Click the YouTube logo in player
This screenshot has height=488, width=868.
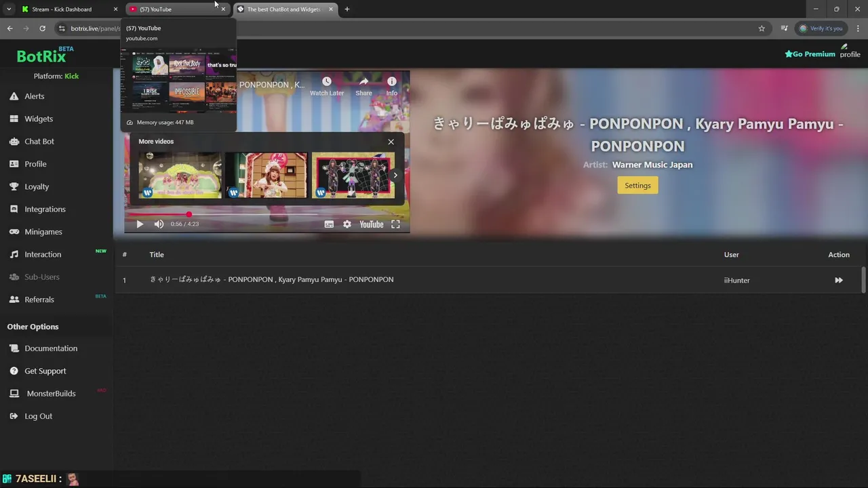371,224
